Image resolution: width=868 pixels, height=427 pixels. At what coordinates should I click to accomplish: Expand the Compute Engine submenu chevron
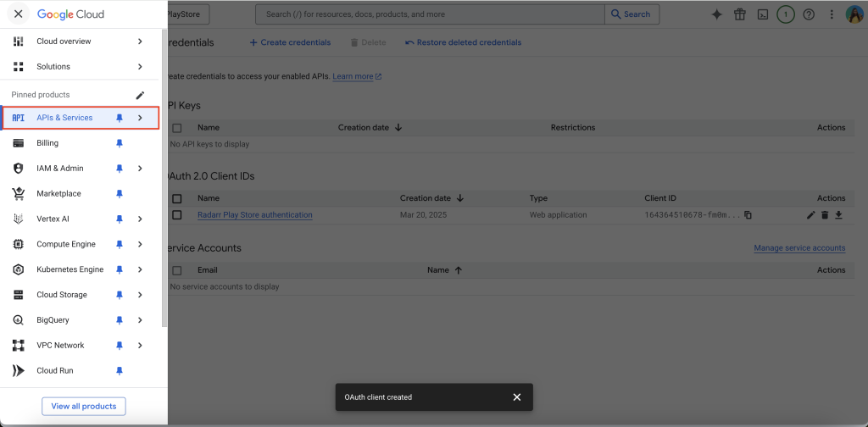click(140, 244)
